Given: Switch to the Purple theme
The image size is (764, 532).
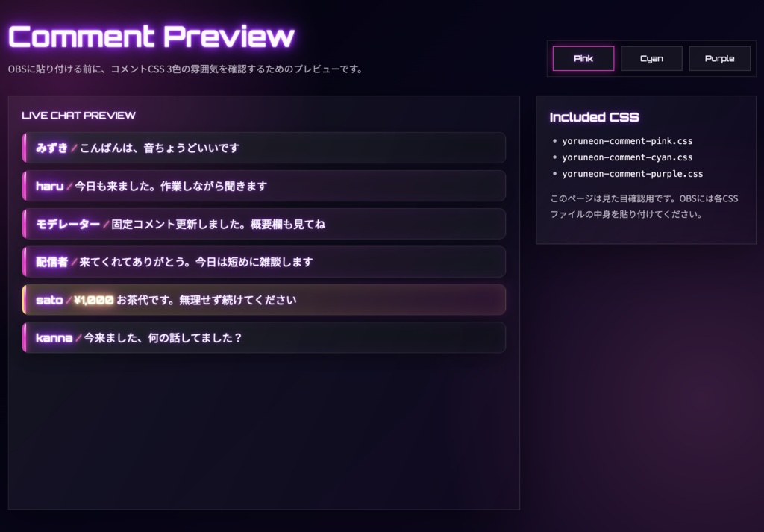Looking at the screenshot, I should pyautogui.click(x=720, y=58).
